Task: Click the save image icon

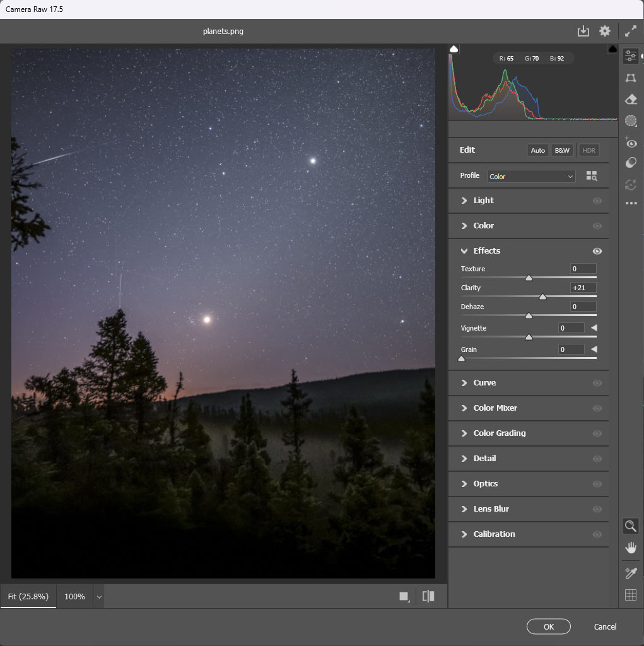Action: [583, 30]
